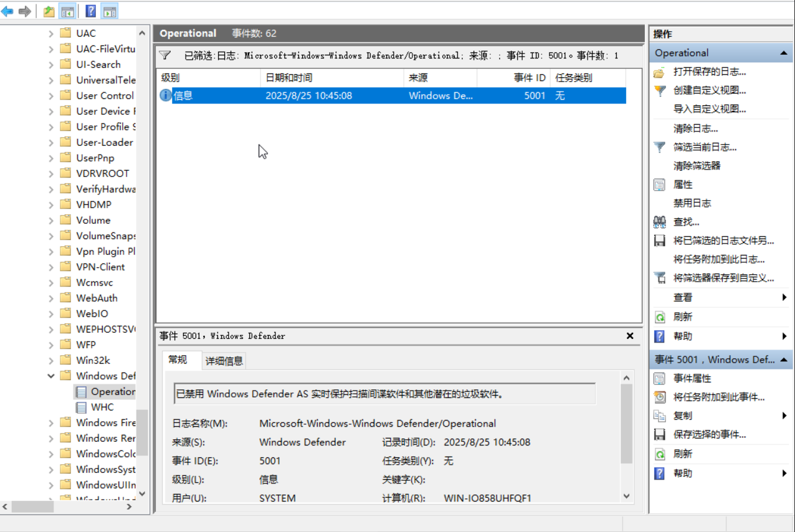Switch to the 详细信息 tab

point(224,361)
